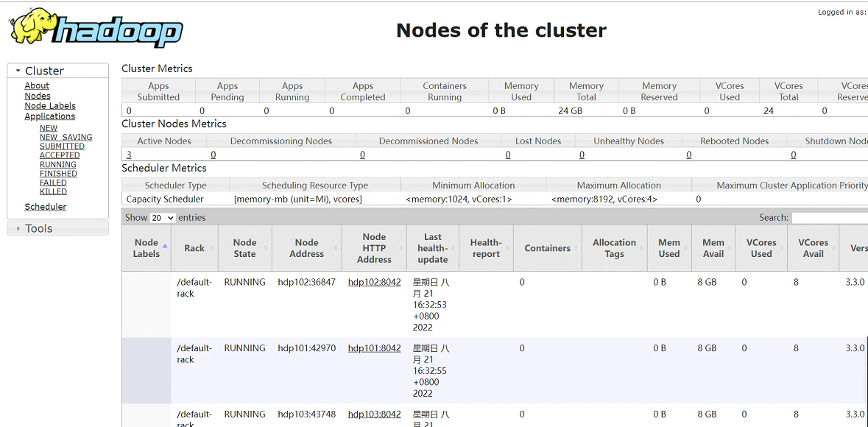The width and height of the screenshot is (868, 427).
Task: Open the Scheduler link
Action: coord(46,207)
